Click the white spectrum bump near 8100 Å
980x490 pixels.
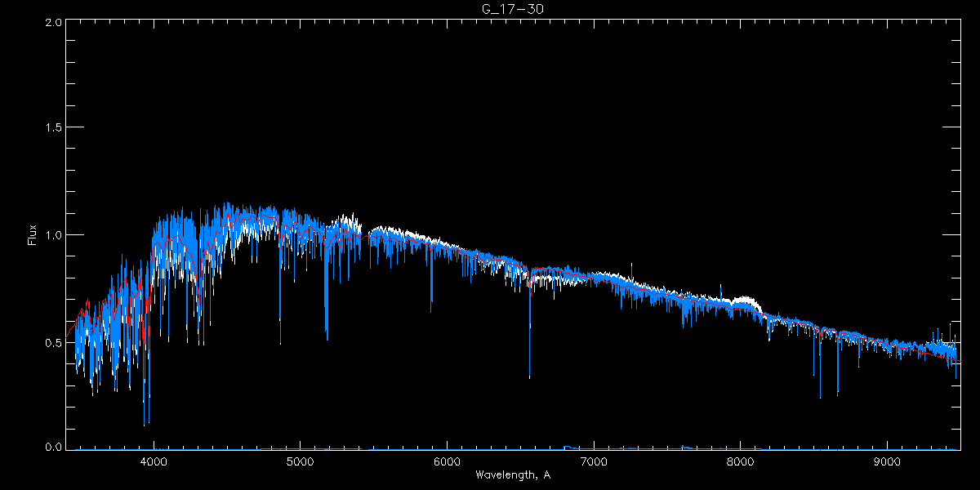745,301
